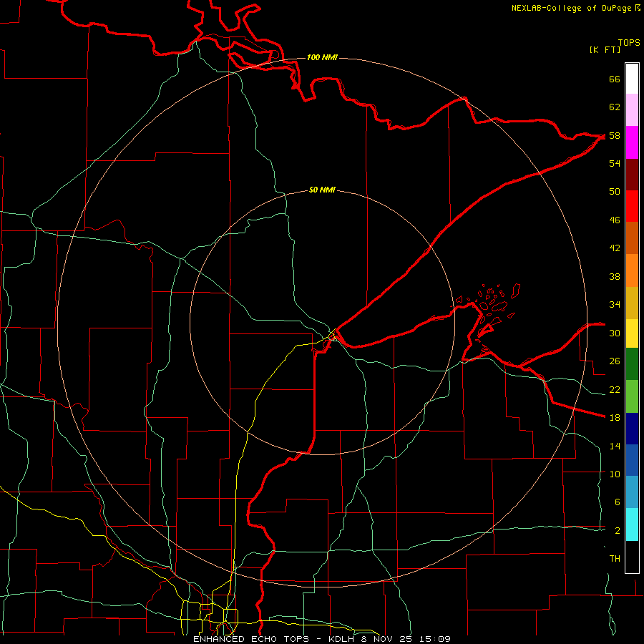Click the 46 legend value

615,220
